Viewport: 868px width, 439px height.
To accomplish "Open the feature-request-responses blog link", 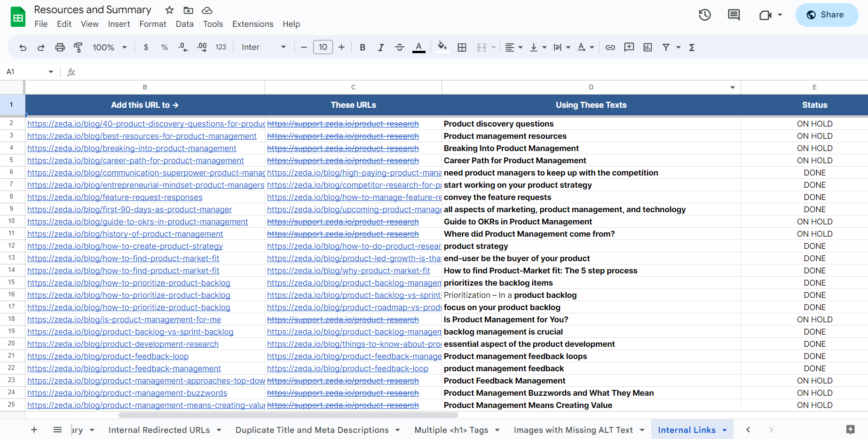I will (115, 197).
